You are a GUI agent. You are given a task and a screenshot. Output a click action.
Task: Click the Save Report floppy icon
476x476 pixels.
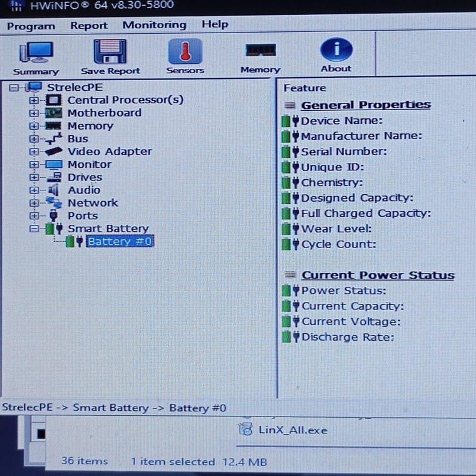click(110, 51)
